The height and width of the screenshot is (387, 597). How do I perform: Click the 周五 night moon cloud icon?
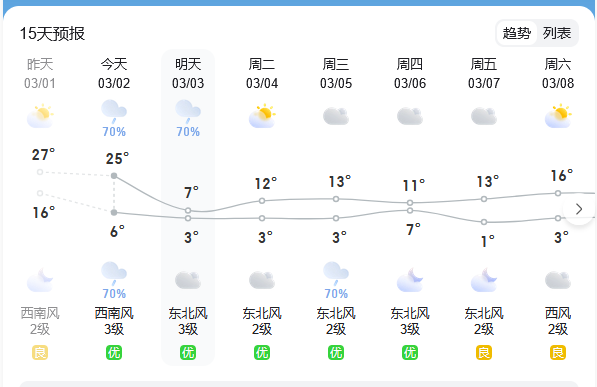(x=484, y=280)
